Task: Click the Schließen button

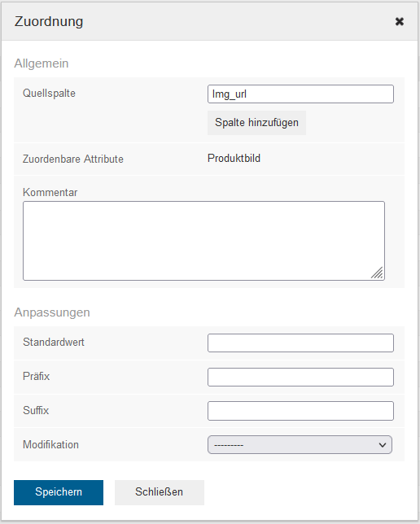Action: coord(160,492)
